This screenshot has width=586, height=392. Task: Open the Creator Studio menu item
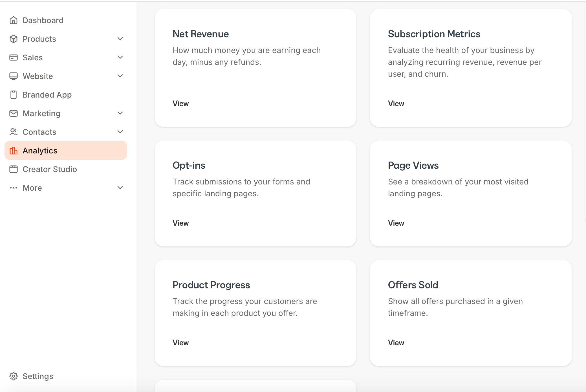(50, 169)
